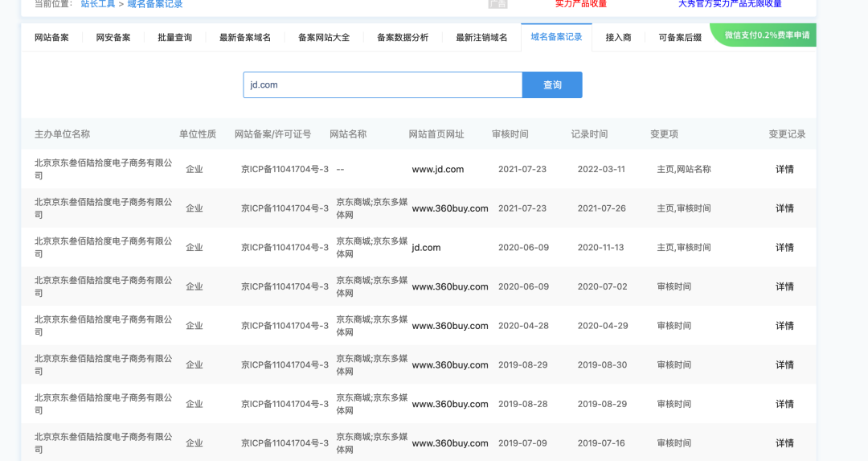
Task: Open 详情 for record dated 2020-07-02
Action: pyautogui.click(x=784, y=286)
